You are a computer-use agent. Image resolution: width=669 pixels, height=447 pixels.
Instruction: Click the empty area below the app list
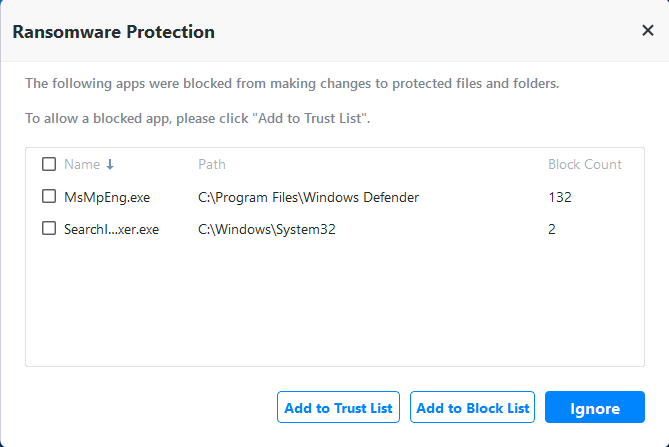pyautogui.click(x=334, y=310)
